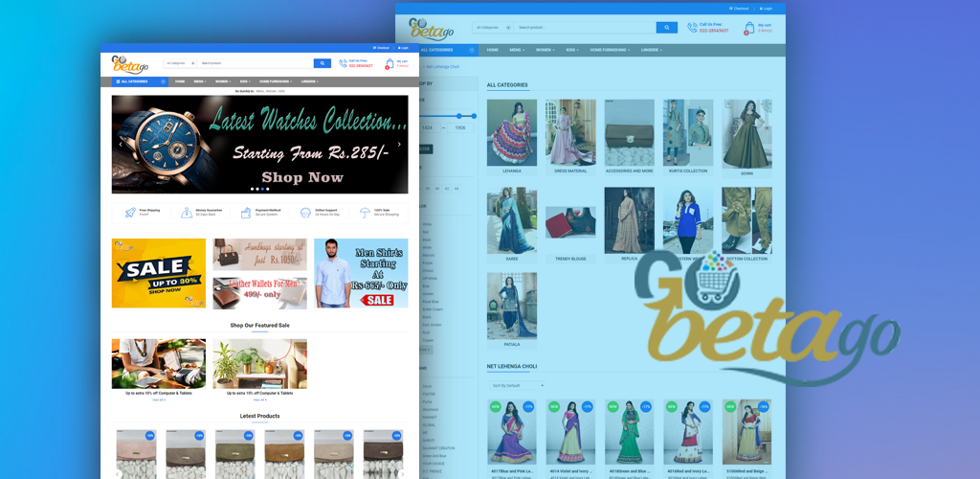Viewport: 980px width, 479px height.
Task: Click the search magnifier button in back category window
Action: 666,28
